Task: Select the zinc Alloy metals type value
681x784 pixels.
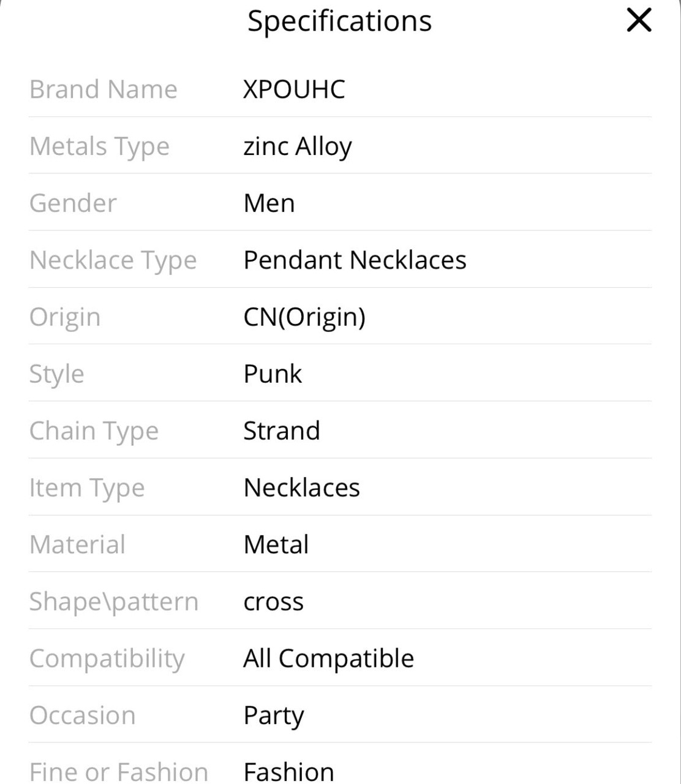Action: tap(298, 147)
